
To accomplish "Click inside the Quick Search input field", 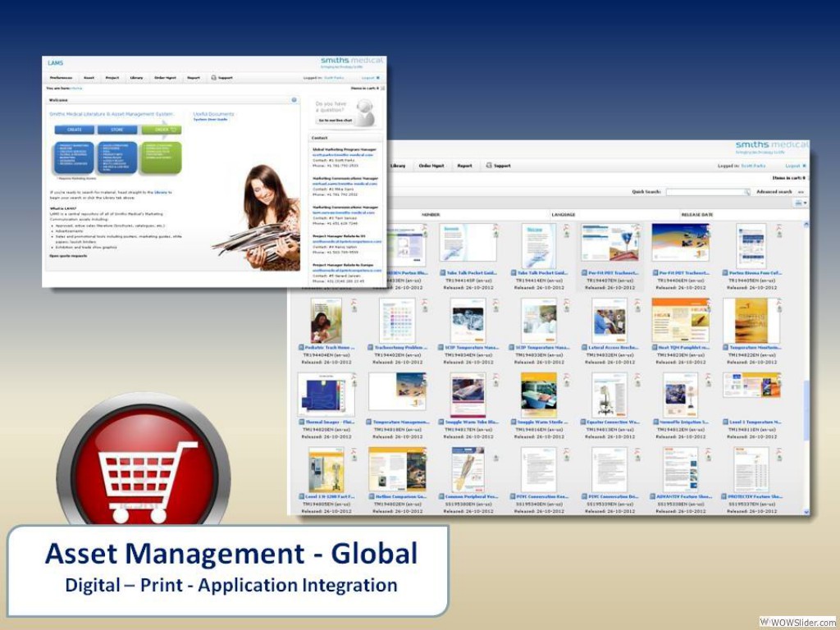I will (x=705, y=192).
